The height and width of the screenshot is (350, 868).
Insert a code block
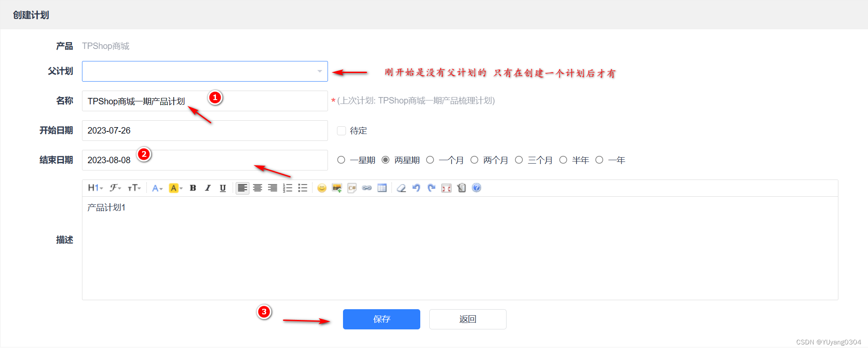coord(352,188)
